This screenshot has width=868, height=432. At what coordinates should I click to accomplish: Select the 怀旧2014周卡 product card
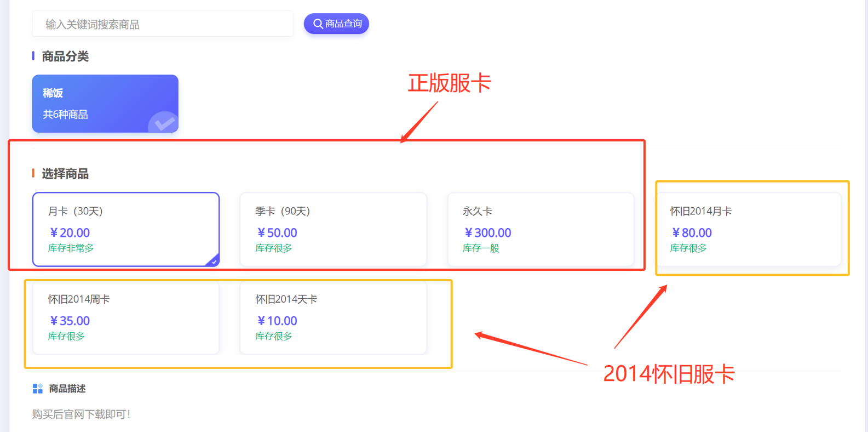pyautogui.click(x=125, y=317)
